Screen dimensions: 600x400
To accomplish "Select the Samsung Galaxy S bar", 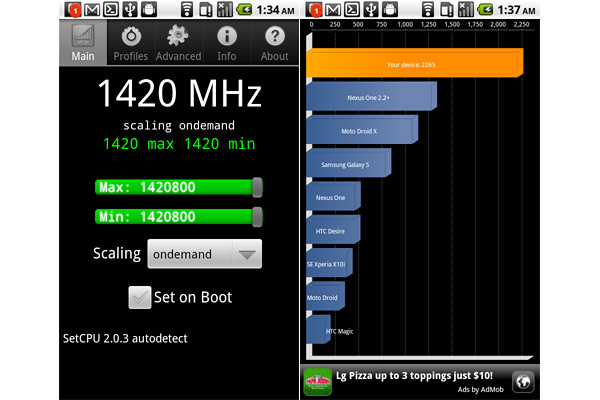I will pyautogui.click(x=348, y=163).
